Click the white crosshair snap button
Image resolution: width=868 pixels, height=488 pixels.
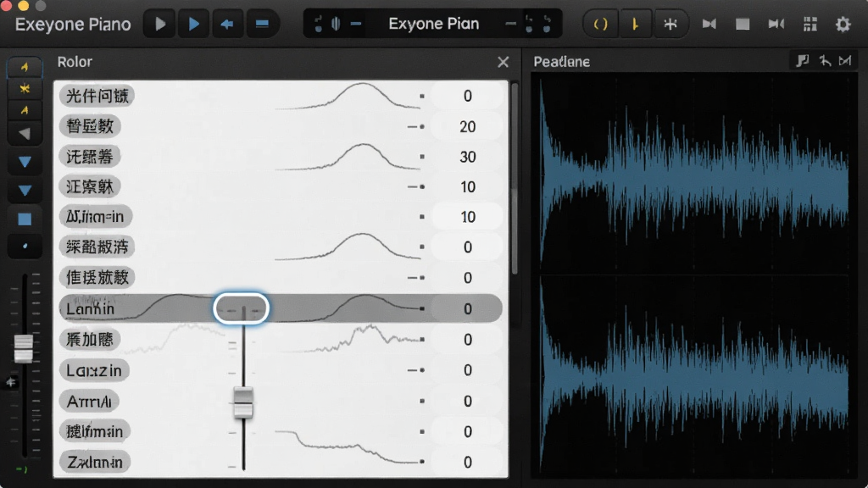tap(670, 24)
